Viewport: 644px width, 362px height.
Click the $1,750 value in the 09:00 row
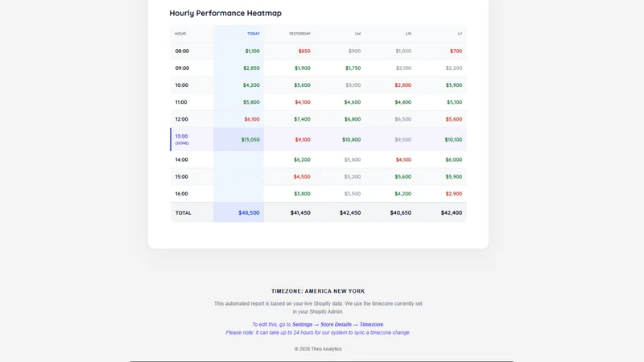coord(353,68)
